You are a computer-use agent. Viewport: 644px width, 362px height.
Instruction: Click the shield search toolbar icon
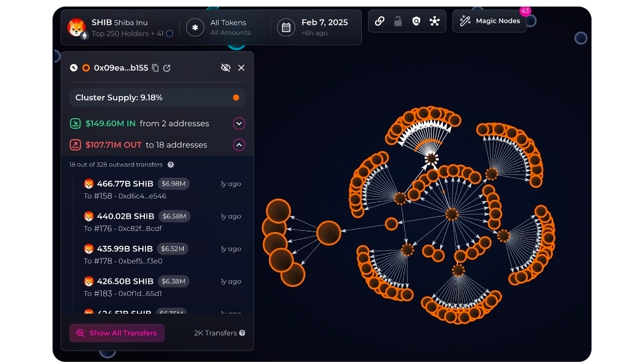[x=416, y=21]
